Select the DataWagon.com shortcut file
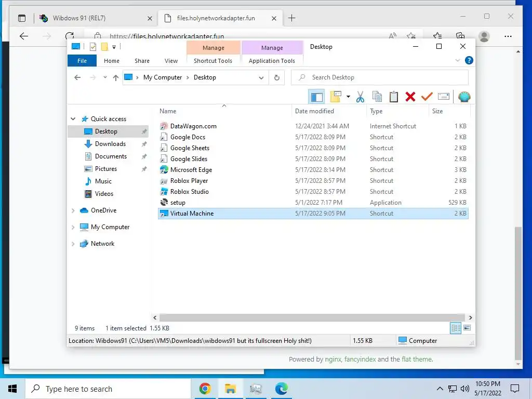 click(x=313, y=126)
